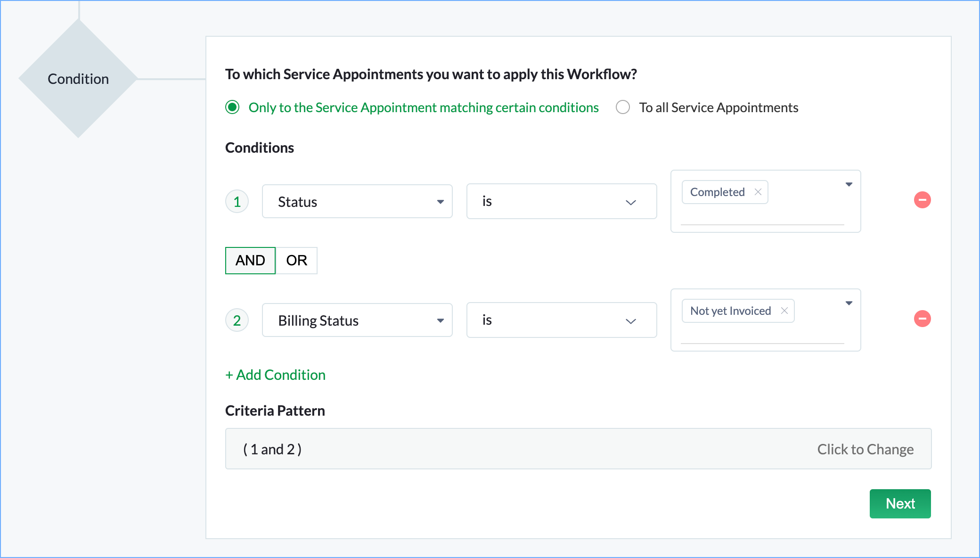Screen dimensions: 980x558
Task: Click the Add Condition link
Action: click(276, 375)
